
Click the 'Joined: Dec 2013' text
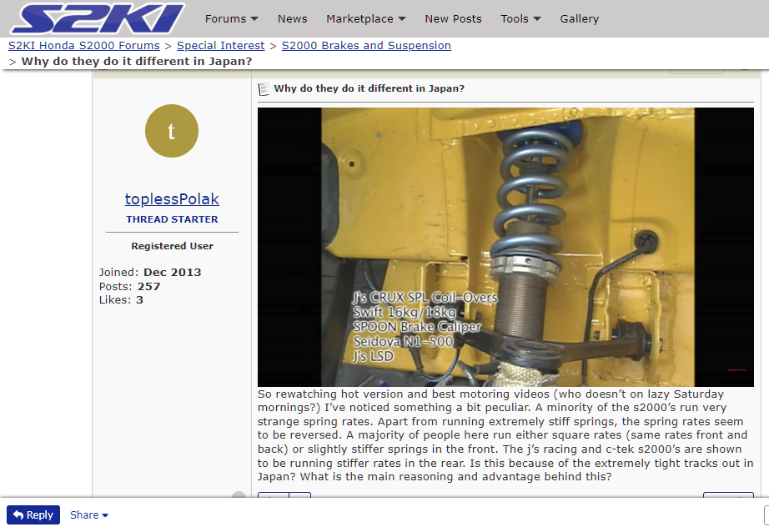(x=150, y=272)
